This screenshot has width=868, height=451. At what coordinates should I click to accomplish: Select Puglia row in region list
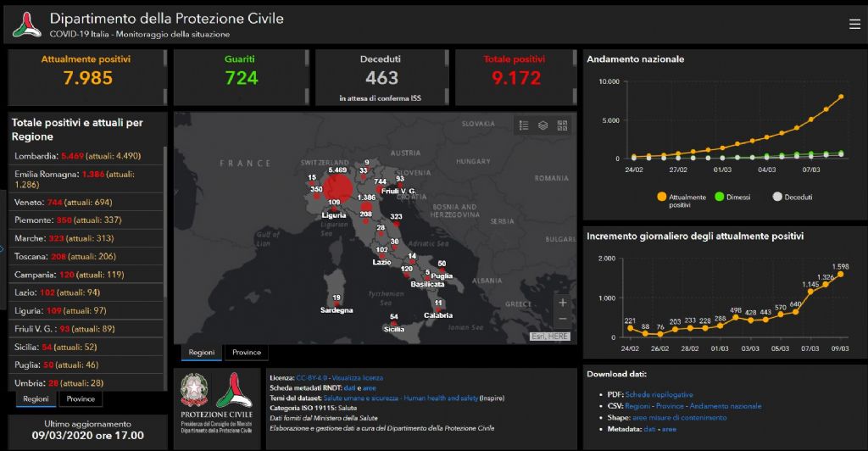coord(86,365)
